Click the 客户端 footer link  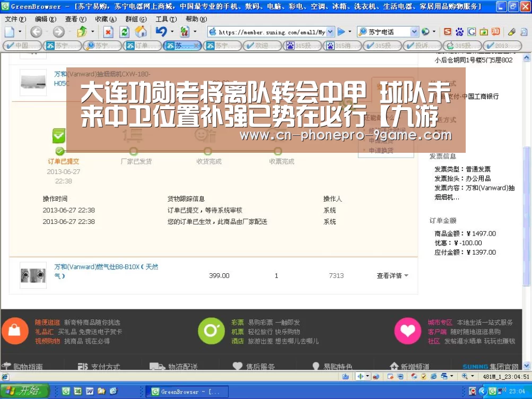tap(437, 332)
